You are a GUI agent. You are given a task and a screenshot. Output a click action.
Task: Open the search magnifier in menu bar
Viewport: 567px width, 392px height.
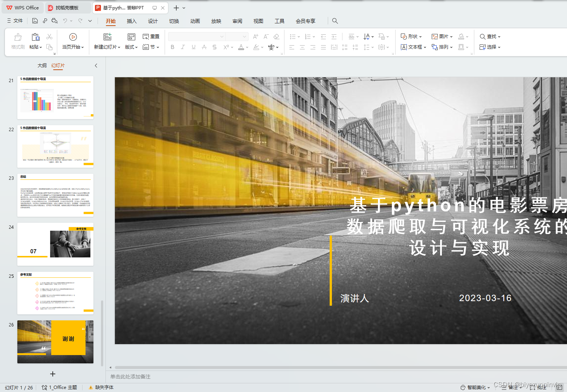coord(335,21)
